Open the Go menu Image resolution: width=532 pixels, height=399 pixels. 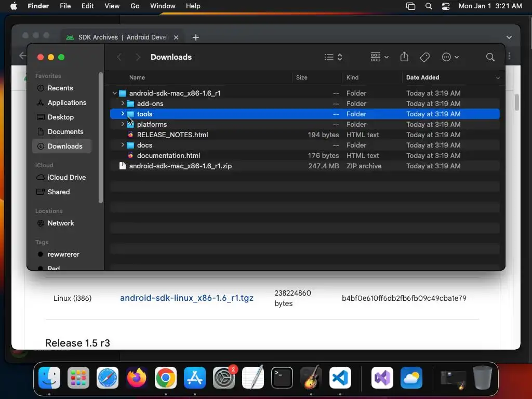pos(135,6)
